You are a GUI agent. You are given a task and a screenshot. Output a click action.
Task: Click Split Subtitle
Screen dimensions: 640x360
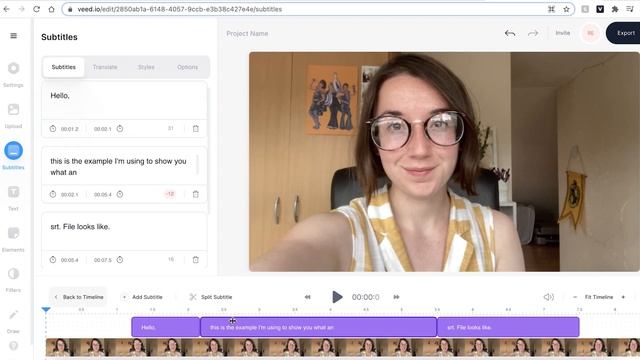[x=211, y=297]
